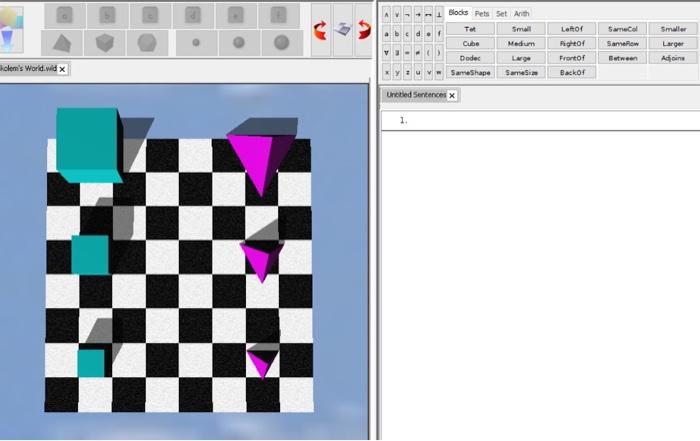Viewport: 700px width, 441px height.
Task: Insert the Dodec predicate
Action: tap(471, 58)
